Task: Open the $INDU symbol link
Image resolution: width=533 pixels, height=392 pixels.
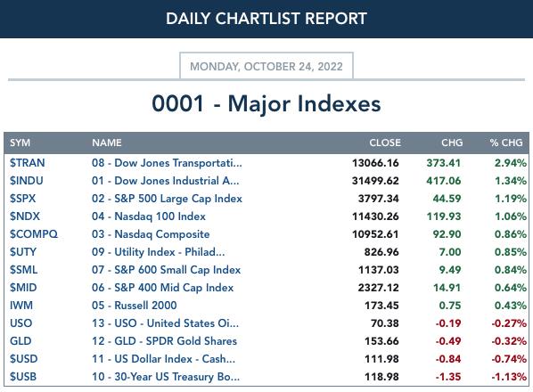Action: [26, 181]
